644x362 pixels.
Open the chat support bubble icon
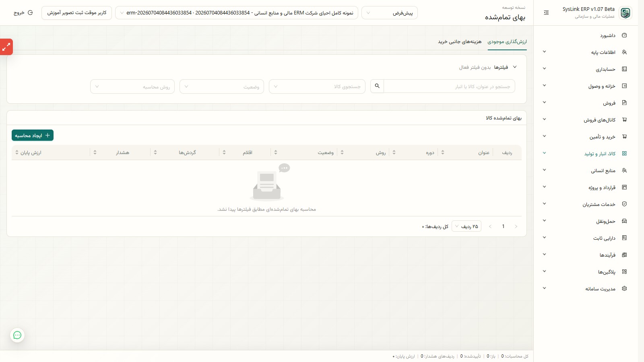click(x=17, y=335)
